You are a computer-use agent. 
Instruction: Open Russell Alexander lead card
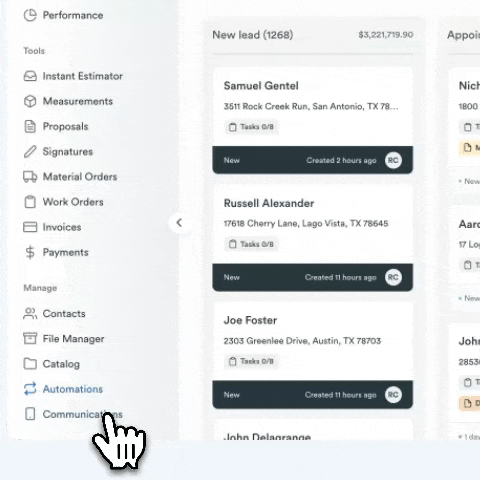click(313, 238)
